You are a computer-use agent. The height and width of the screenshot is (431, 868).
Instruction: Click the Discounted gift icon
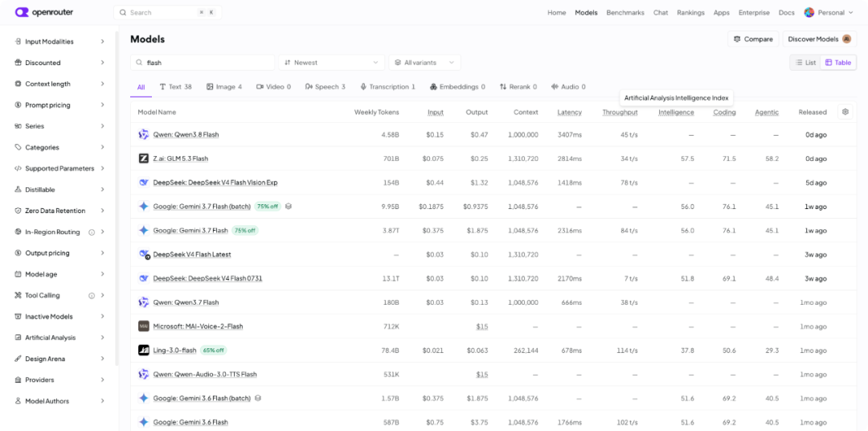tap(18, 63)
